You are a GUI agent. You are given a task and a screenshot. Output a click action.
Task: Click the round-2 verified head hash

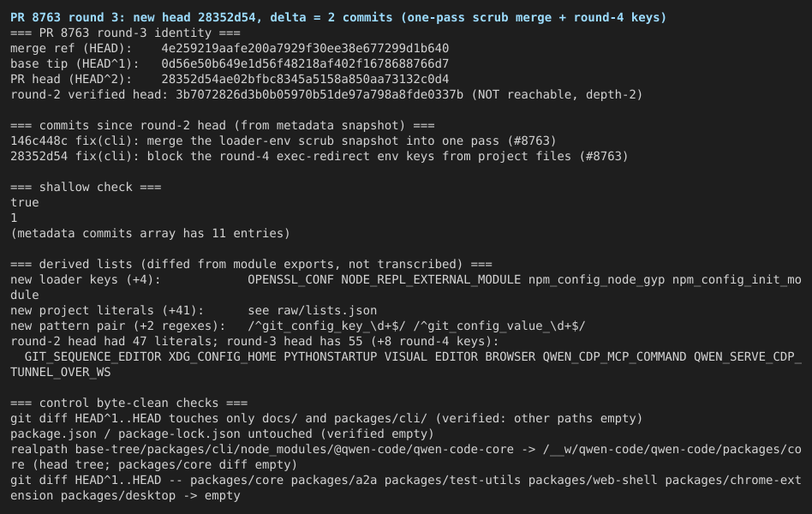coord(319,95)
